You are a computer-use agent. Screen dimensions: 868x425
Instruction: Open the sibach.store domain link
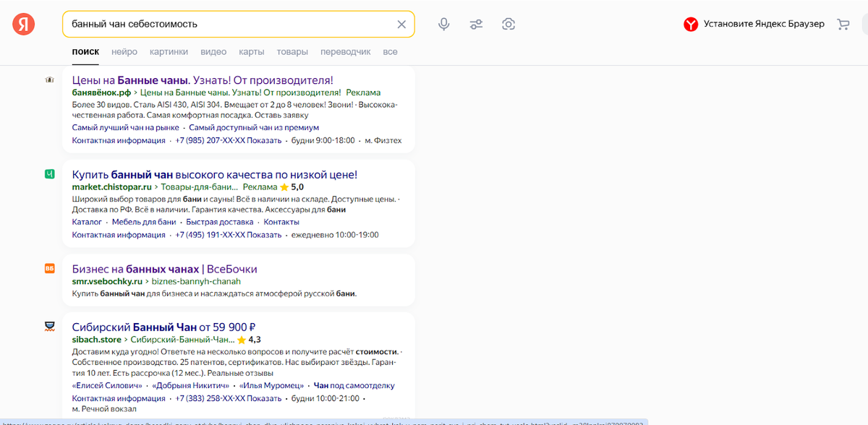coord(97,339)
